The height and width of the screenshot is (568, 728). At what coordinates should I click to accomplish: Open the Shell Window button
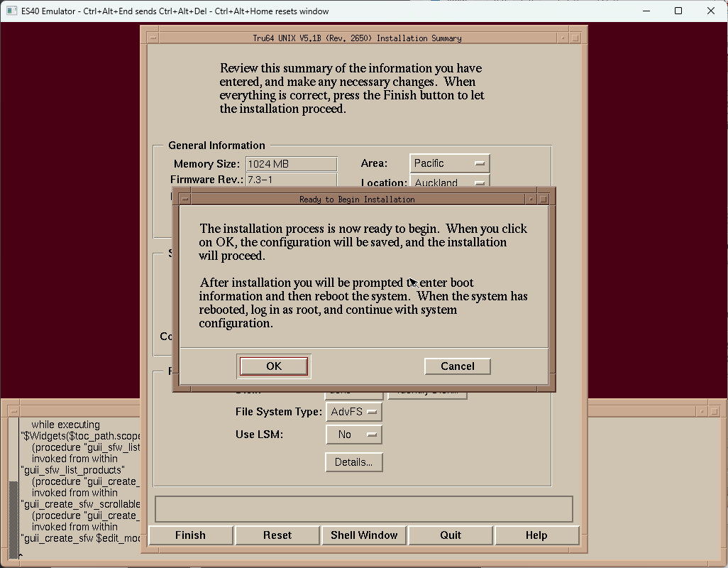364,535
